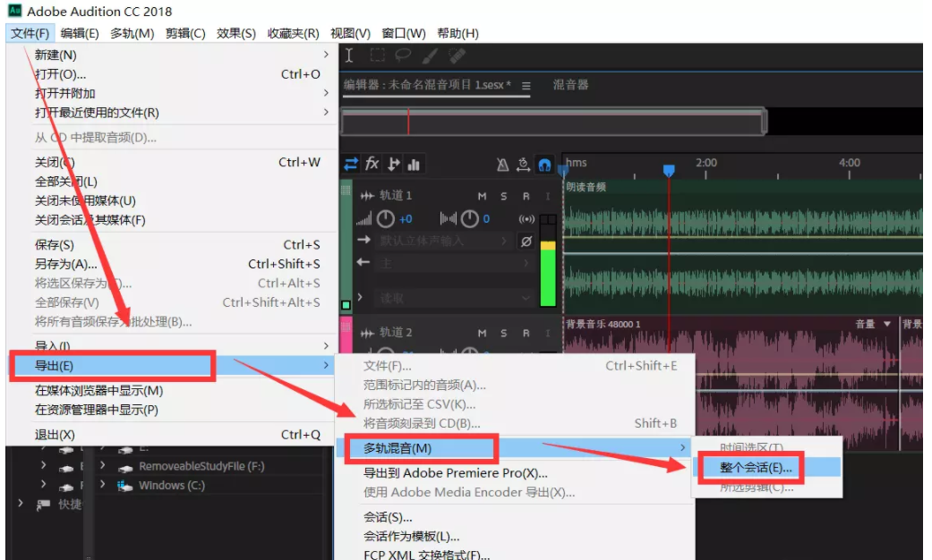
Task: Select the Paintbrush Selection tool
Action: point(430,55)
